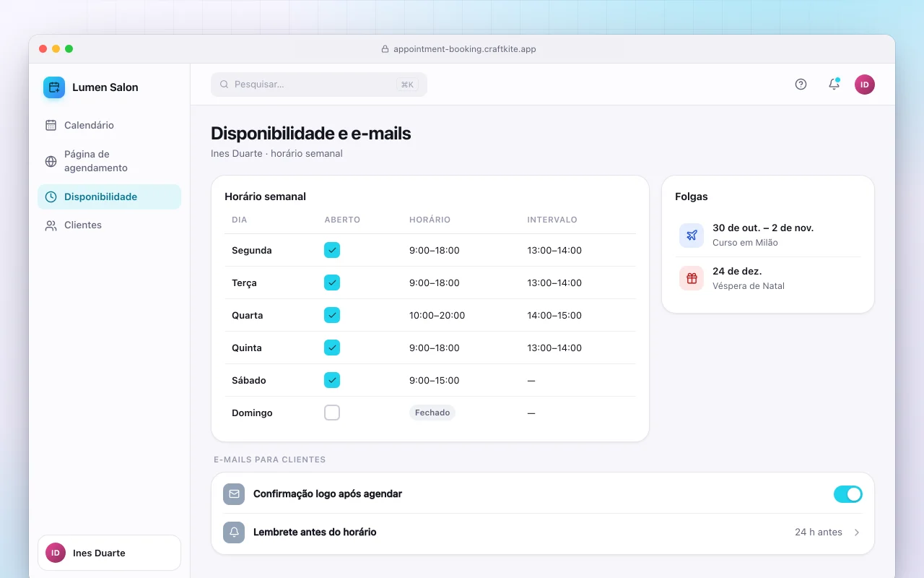This screenshot has height=578, width=924.
Task: Click the Sábado hours 9:00–15:00
Action: coord(435,381)
